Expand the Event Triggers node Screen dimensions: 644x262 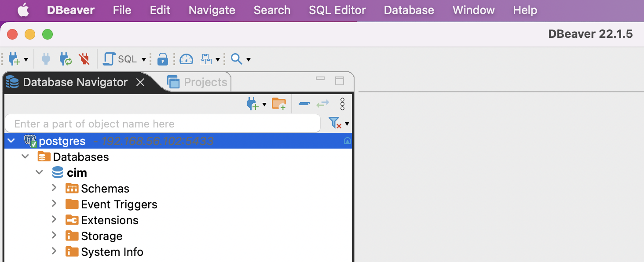tap(54, 204)
